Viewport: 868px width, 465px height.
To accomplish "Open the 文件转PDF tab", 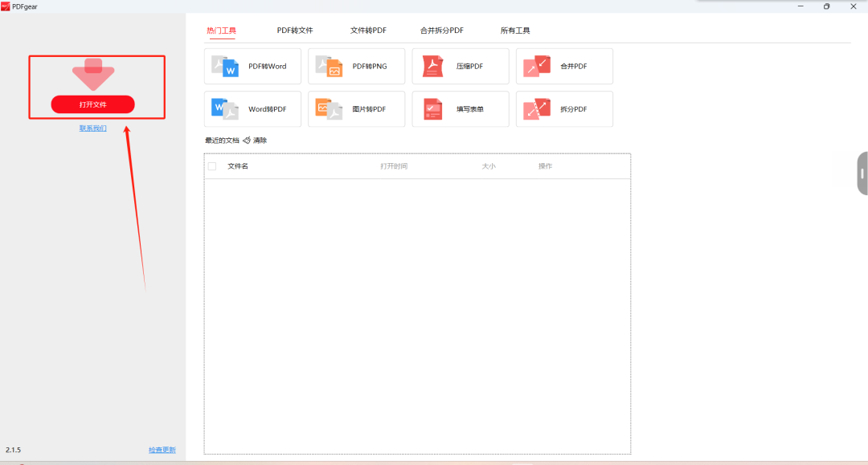I will pyautogui.click(x=368, y=31).
